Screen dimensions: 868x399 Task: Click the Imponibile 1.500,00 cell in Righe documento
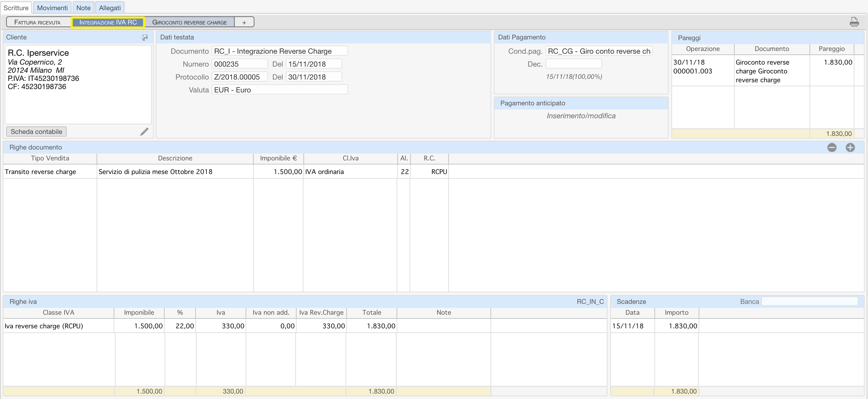click(x=278, y=172)
